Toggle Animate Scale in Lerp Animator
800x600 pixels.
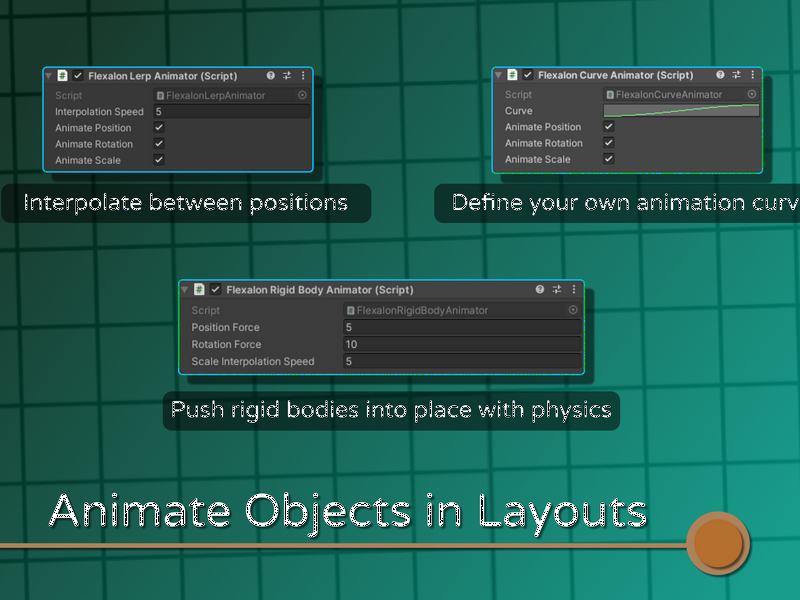(159, 160)
